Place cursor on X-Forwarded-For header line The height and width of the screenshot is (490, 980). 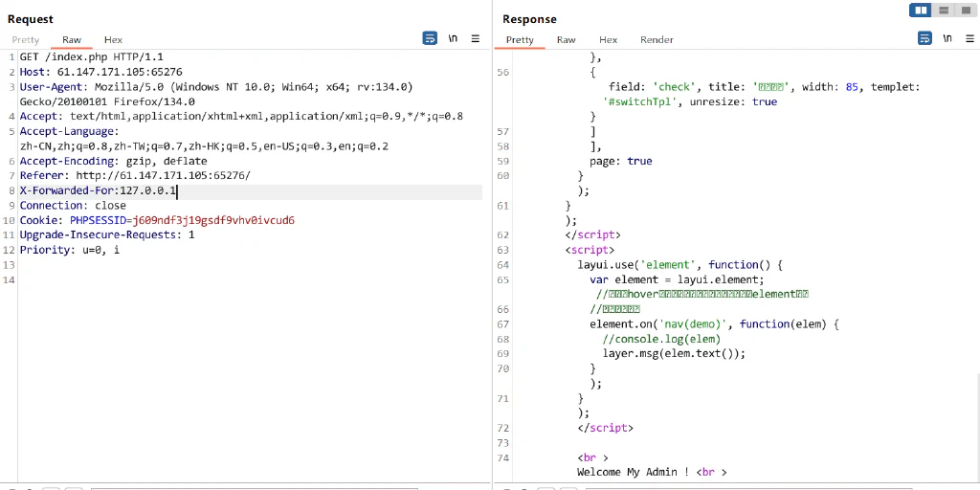pos(250,191)
